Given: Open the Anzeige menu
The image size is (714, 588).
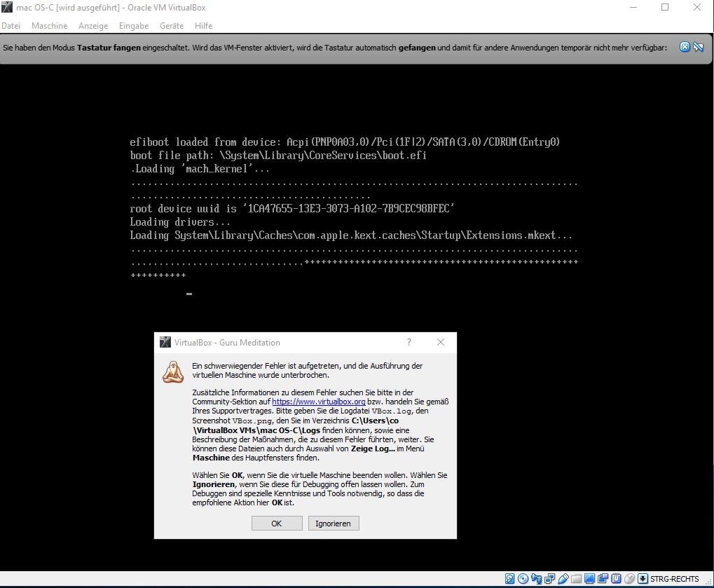Looking at the screenshot, I should 93,26.
